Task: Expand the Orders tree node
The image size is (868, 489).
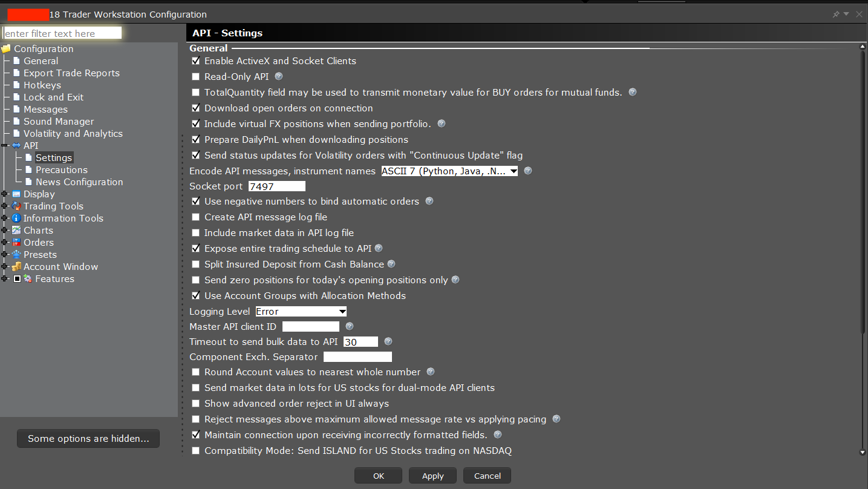Action: [x=5, y=242]
